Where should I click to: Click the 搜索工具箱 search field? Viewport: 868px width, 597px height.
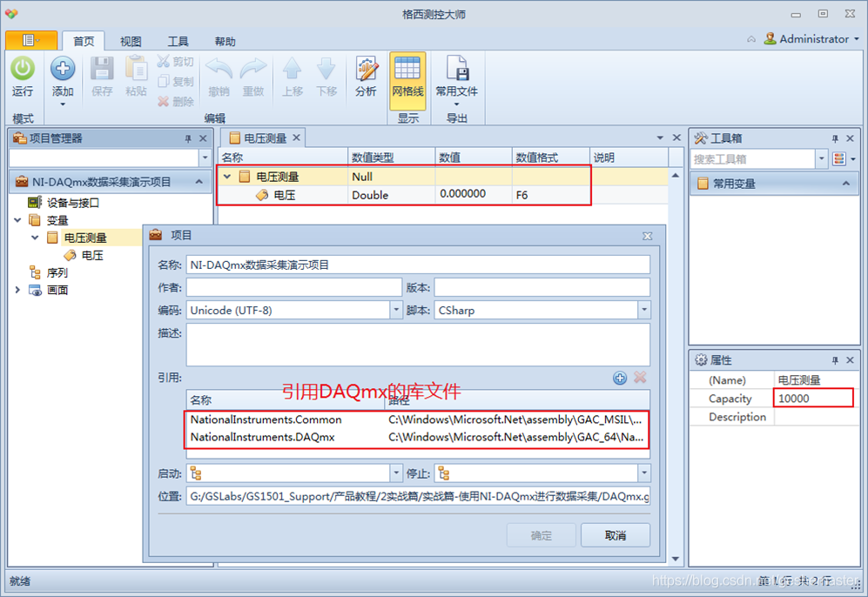(x=753, y=159)
